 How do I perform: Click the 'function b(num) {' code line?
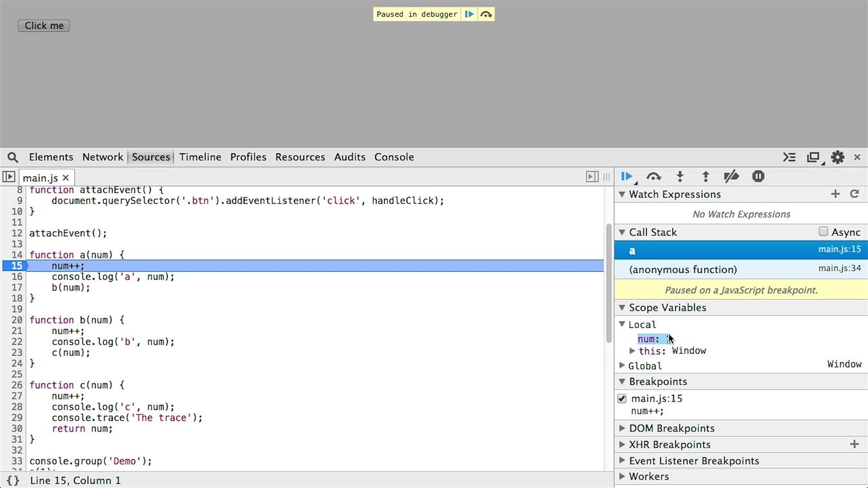click(77, 320)
